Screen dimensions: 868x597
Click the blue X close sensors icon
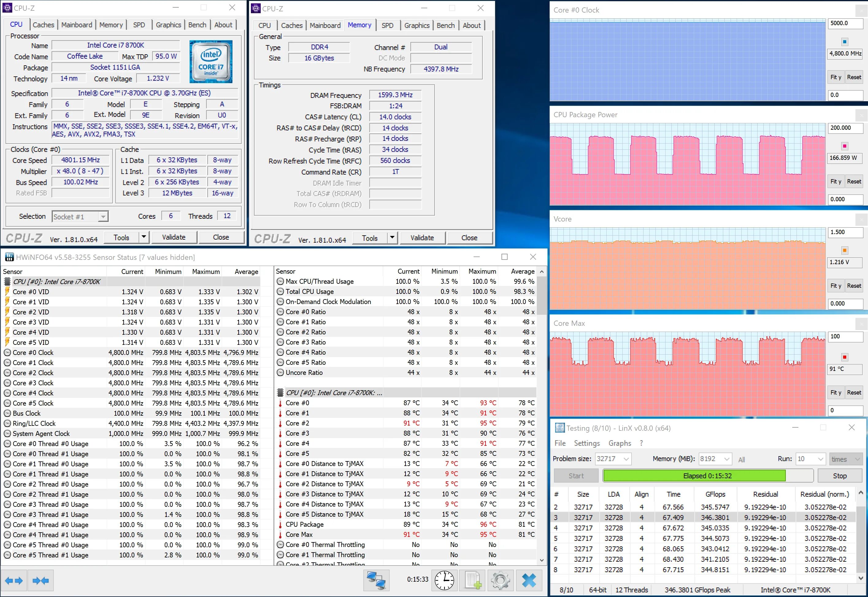point(529,580)
